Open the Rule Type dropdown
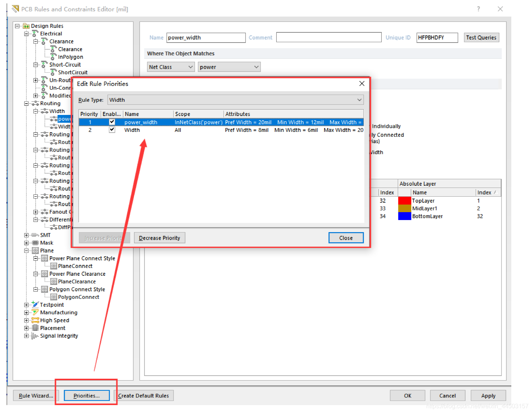Screen dimensions: 532x413 click(235, 100)
